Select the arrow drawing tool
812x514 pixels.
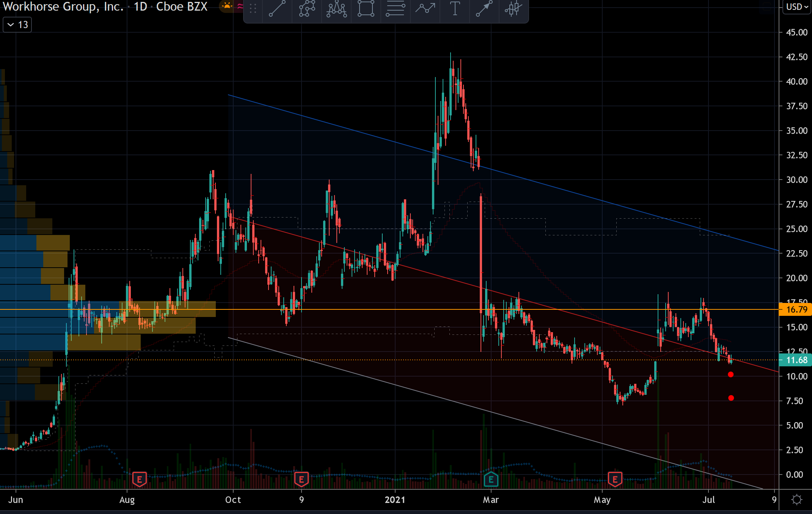point(484,8)
